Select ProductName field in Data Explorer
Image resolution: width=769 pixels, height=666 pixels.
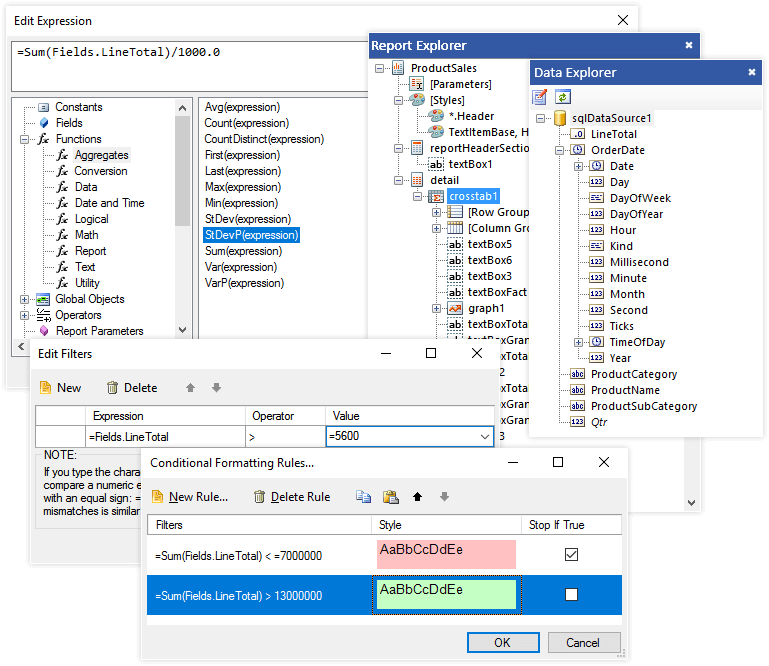pyautogui.click(x=625, y=390)
